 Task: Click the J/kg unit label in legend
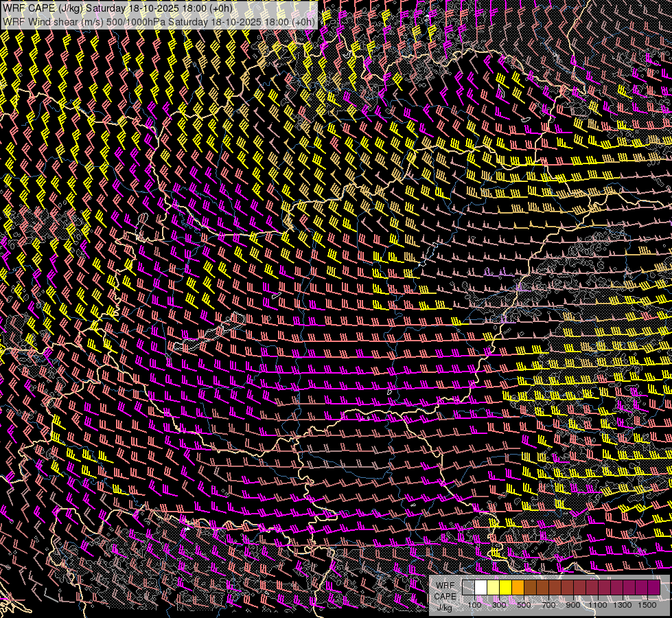pos(445,607)
